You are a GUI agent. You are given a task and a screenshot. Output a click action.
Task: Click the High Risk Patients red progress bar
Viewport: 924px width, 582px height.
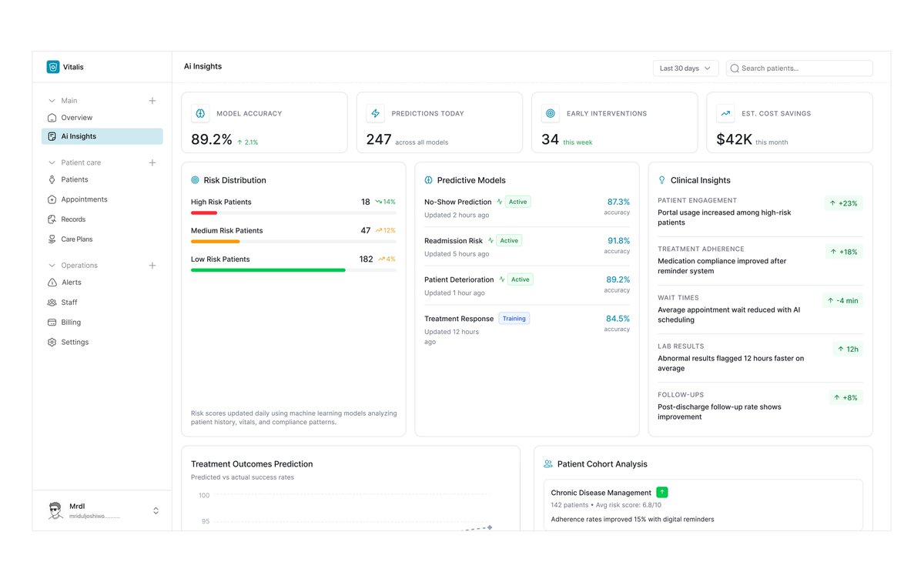[x=204, y=212]
